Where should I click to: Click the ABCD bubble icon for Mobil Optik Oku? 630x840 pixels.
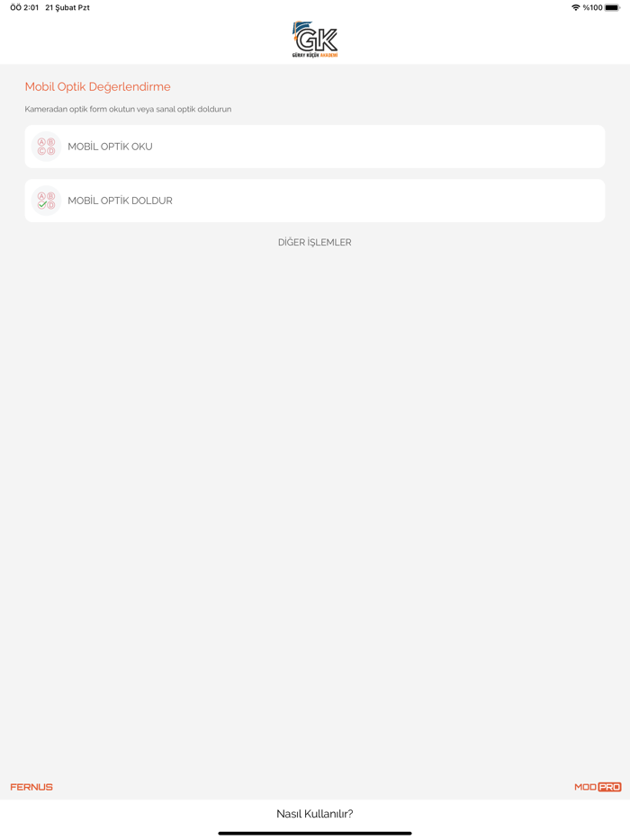coord(46,147)
